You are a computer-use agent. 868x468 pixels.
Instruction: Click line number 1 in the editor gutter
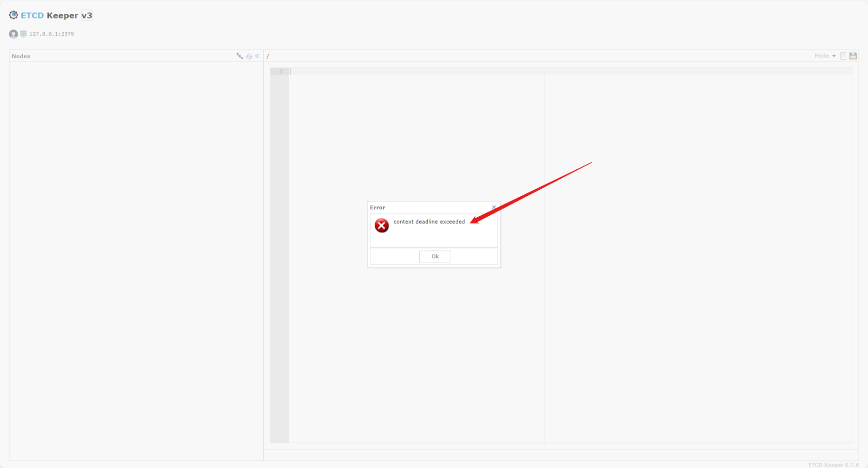tap(281, 72)
